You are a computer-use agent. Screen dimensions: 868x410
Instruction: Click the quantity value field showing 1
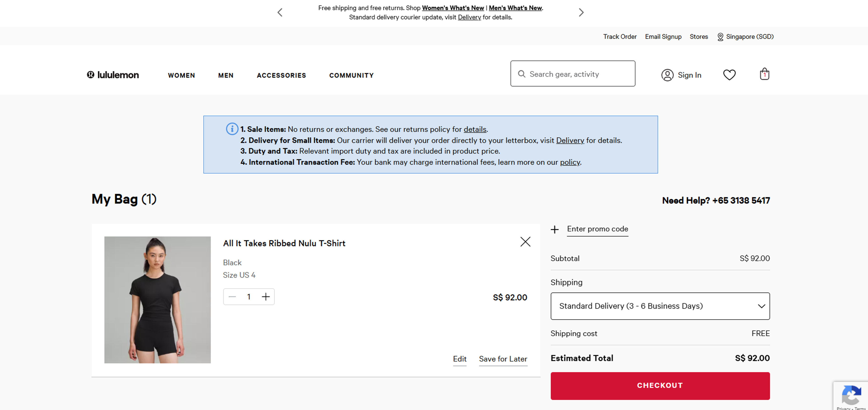249,297
